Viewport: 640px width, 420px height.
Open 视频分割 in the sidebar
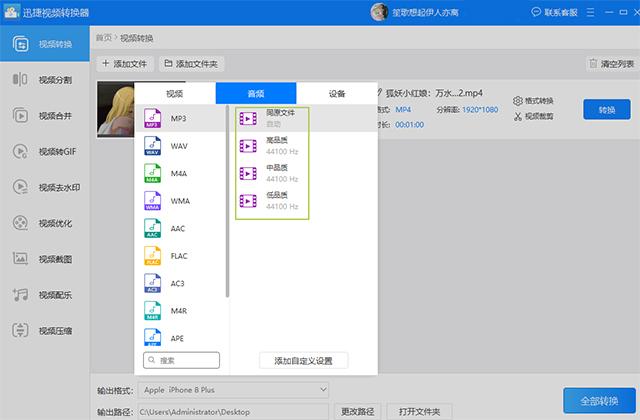click(44, 80)
